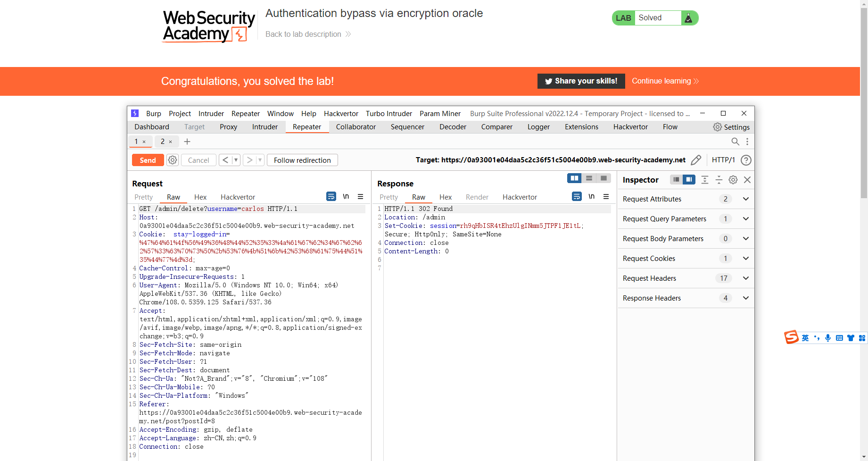Switch to the Collaborator tab
This screenshot has height=461, width=868.
[x=356, y=127]
